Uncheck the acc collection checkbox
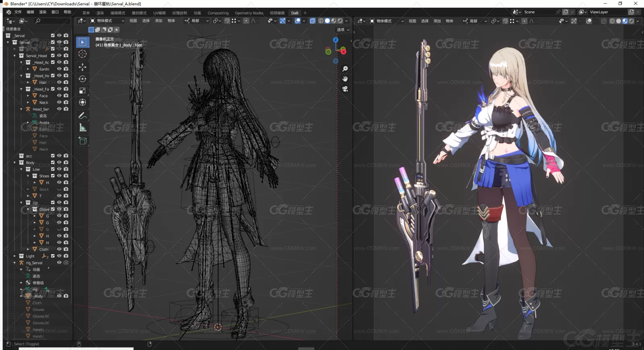The image size is (644, 350). tap(52, 155)
